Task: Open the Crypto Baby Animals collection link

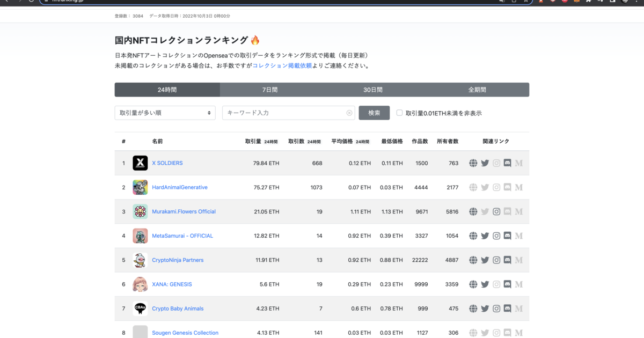Action: [x=178, y=308]
